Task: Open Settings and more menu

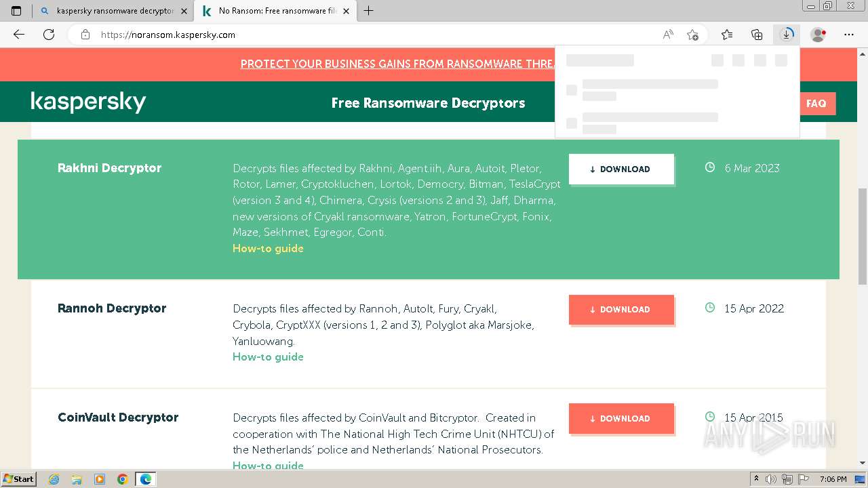Action: click(x=849, y=35)
